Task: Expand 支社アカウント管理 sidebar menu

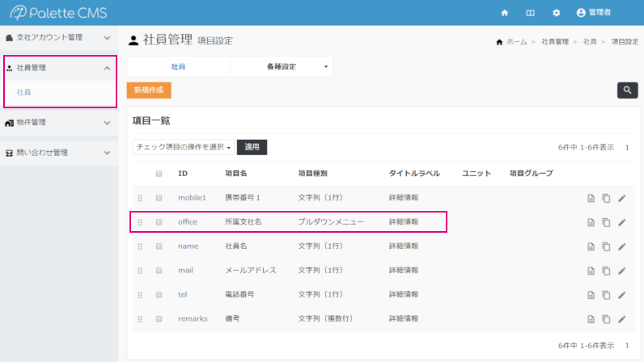Action: (x=58, y=37)
